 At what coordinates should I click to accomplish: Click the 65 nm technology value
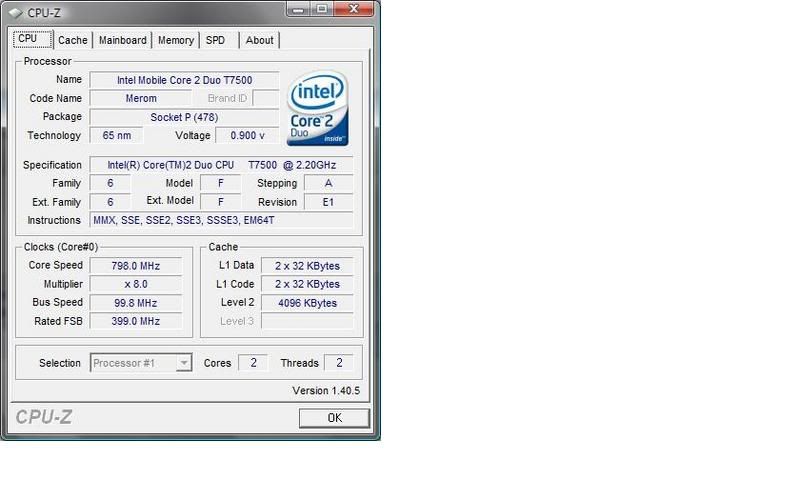pos(116,136)
